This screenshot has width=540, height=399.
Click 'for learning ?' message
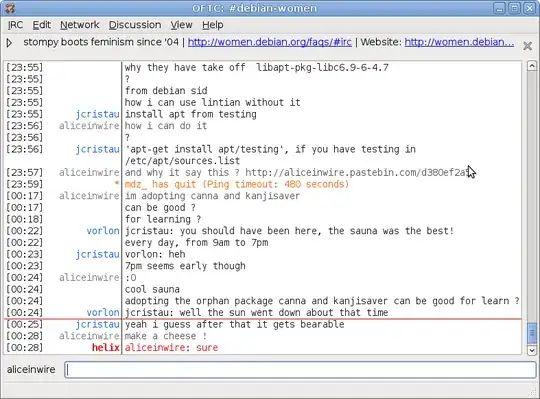(163, 219)
